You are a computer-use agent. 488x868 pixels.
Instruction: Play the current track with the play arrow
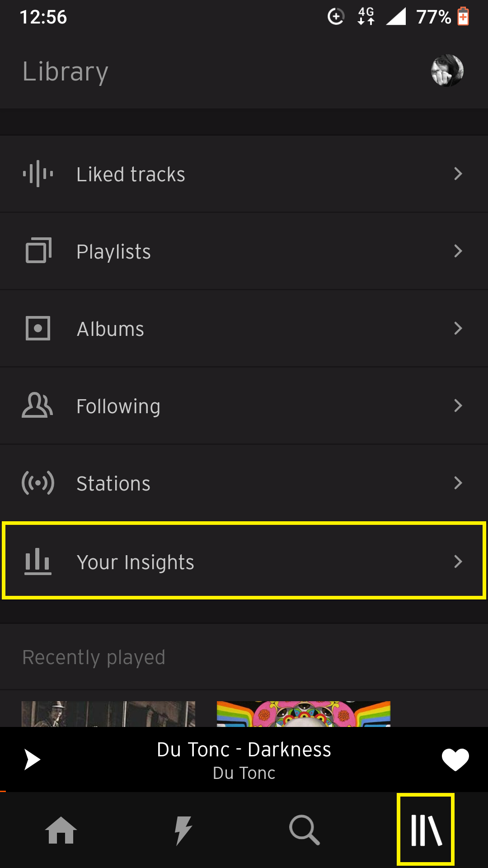point(32,759)
